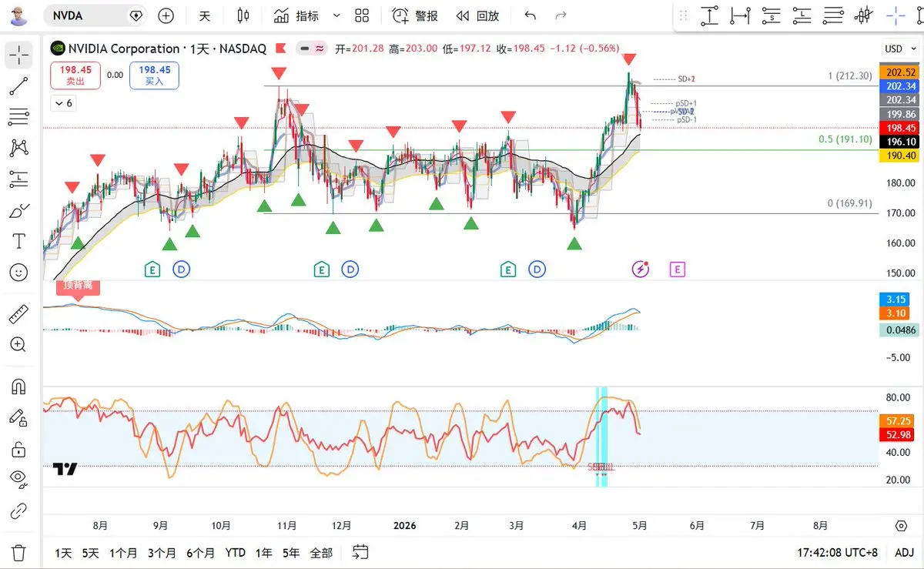Grab the floating toolbar drag handle

(684, 15)
